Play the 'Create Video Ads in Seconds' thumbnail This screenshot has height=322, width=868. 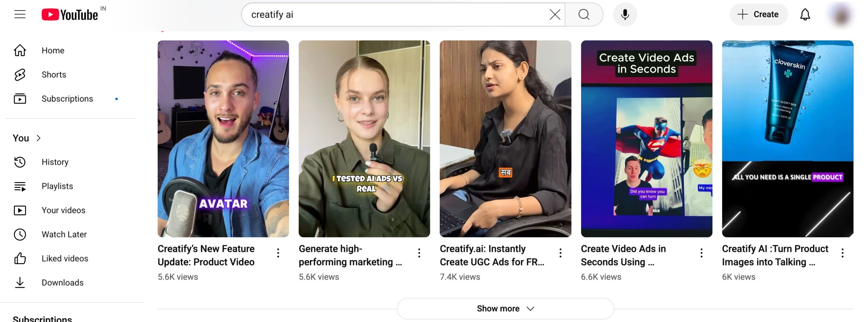point(646,139)
